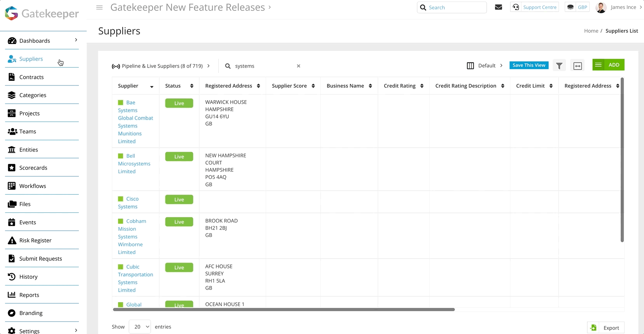Screen dimensions: 644x334
Task: Click the Home breadcrumb link
Action: (x=591, y=31)
